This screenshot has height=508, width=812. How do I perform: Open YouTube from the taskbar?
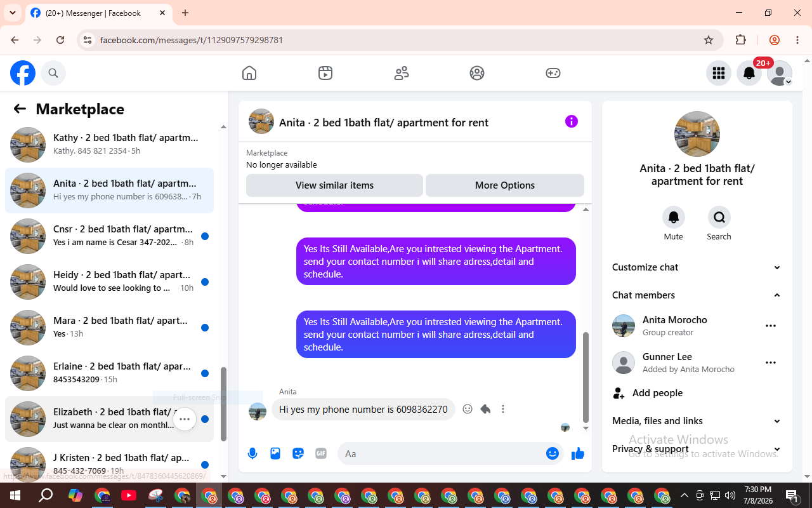coord(129,495)
